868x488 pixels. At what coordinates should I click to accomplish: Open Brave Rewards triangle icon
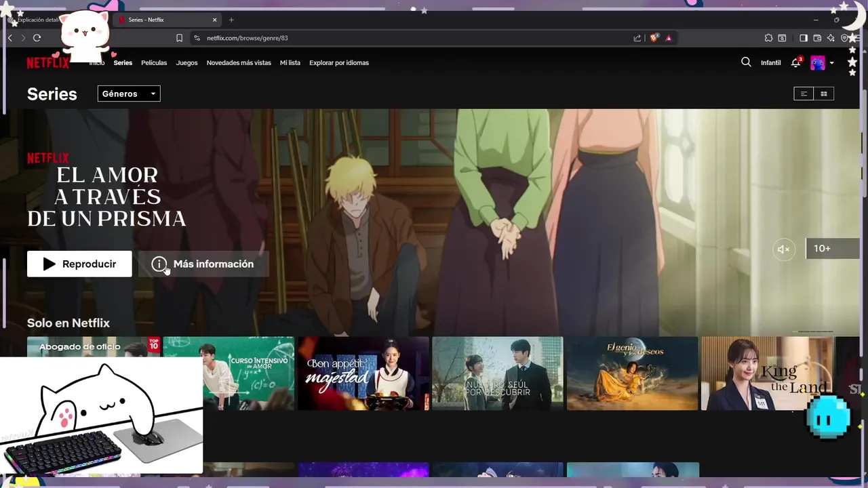point(669,38)
